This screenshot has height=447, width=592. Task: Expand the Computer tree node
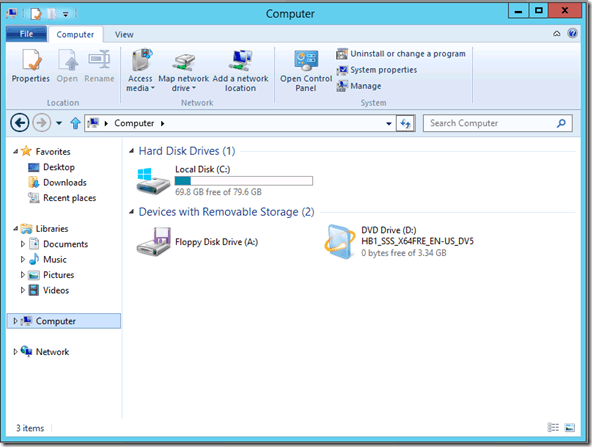click(x=15, y=321)
